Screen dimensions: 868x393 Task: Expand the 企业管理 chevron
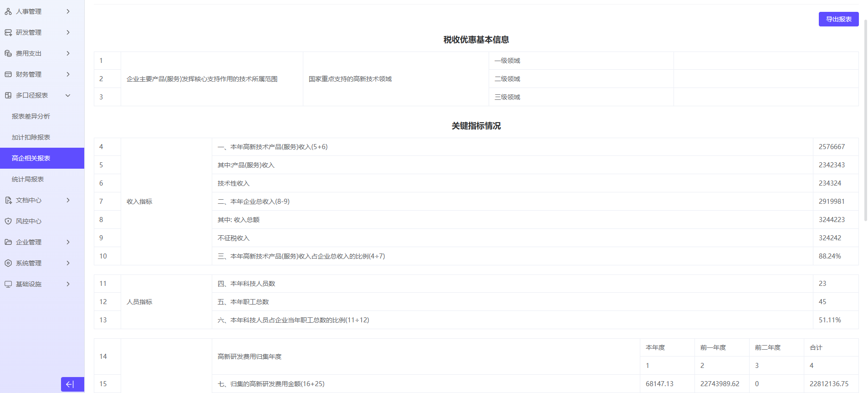68,242
